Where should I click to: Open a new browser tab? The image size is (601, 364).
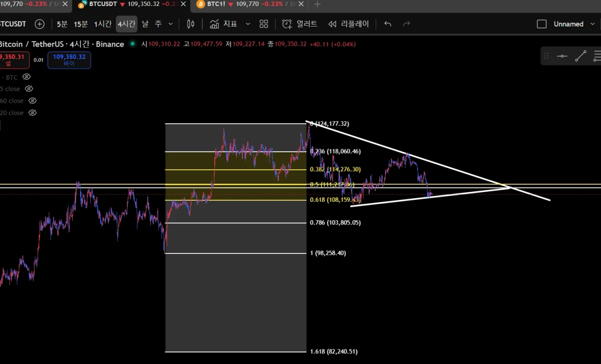click(x=317, y=4)
